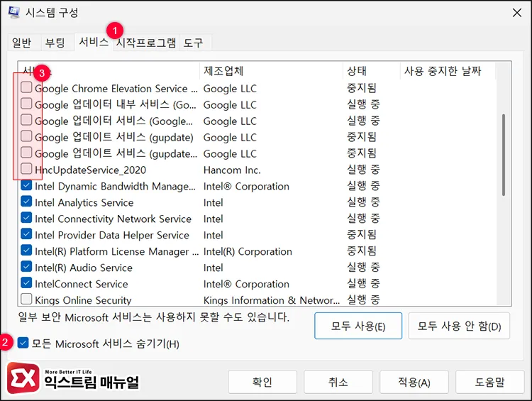The image size is (532, 401).
Task: Toggle Google 업데이터 내부 서비스 checkbox
Action: [26, 104]
